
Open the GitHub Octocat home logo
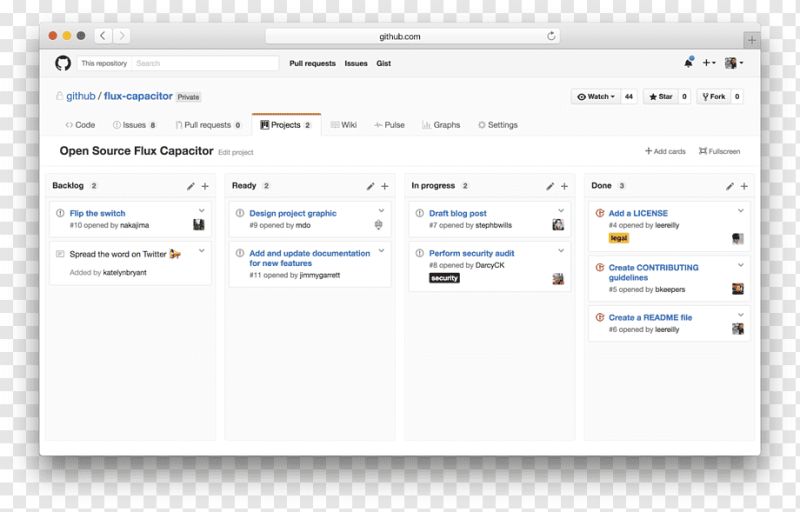(x=63, y=63)
